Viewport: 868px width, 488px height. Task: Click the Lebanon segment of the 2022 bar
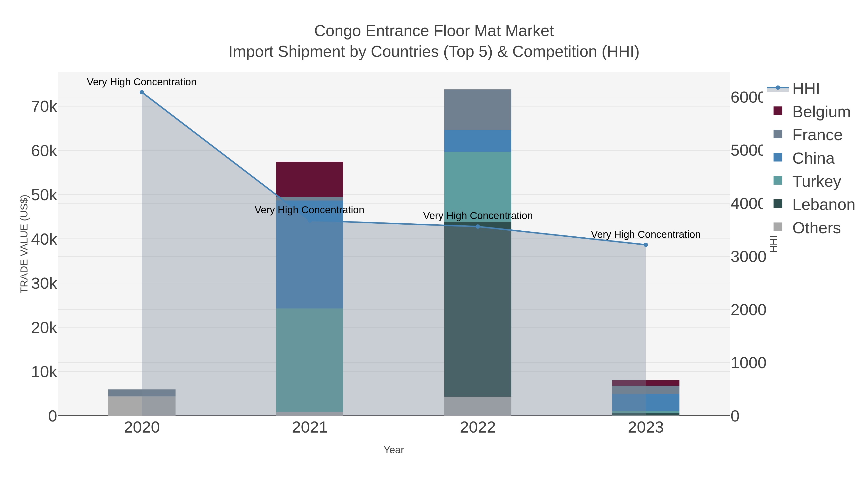478,309
